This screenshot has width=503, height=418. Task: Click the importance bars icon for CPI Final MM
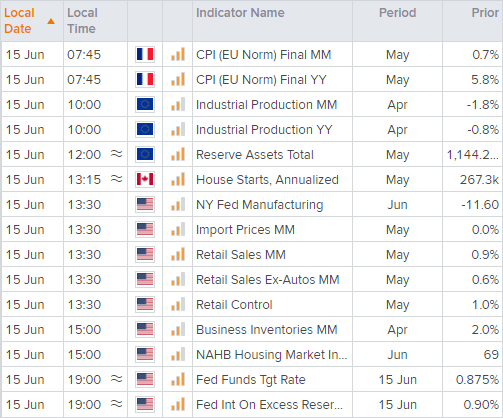(178, 54)
